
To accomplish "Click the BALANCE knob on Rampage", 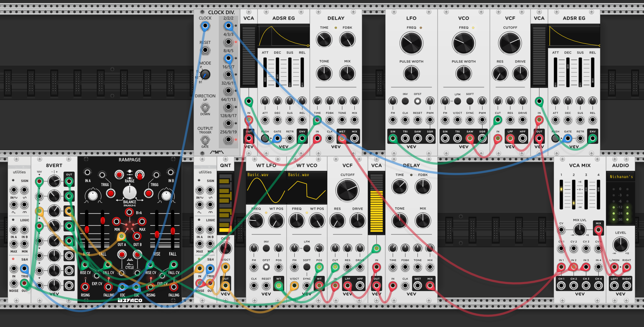I will point(129,193).
